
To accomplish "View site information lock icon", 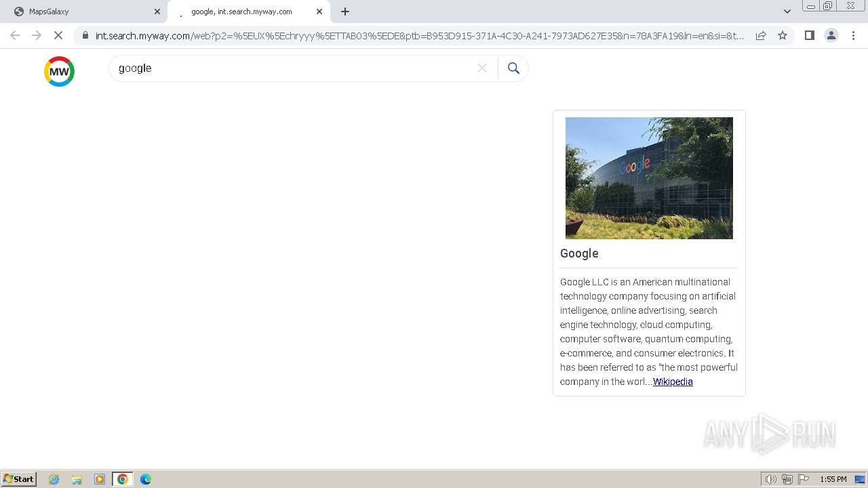I will 85,35.
